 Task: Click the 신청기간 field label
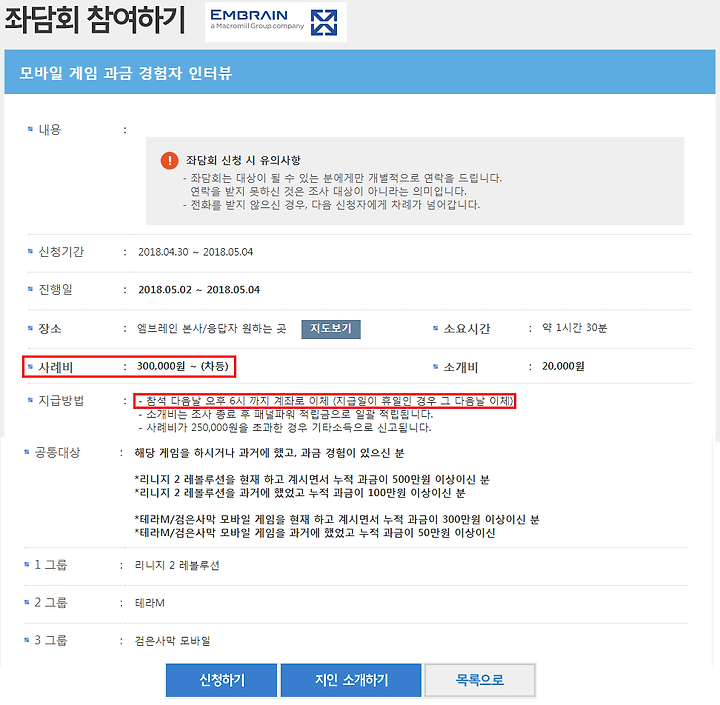coord(61,252)
